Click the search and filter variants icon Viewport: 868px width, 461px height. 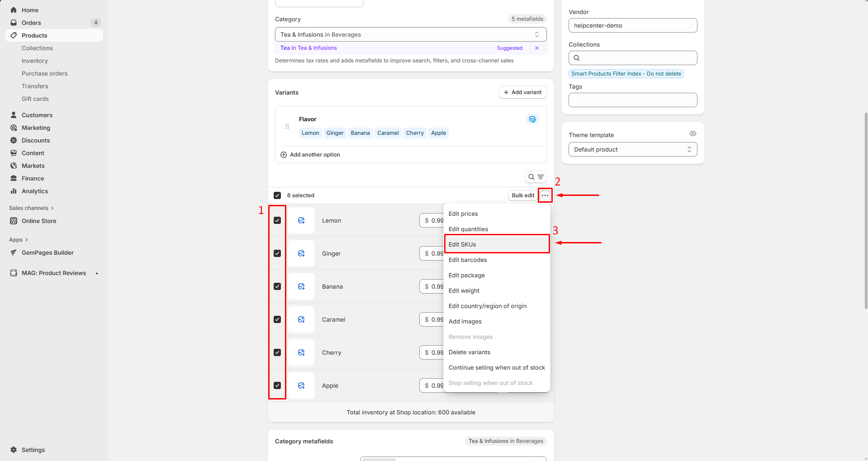pyautogui.click(x=536, y=177)
